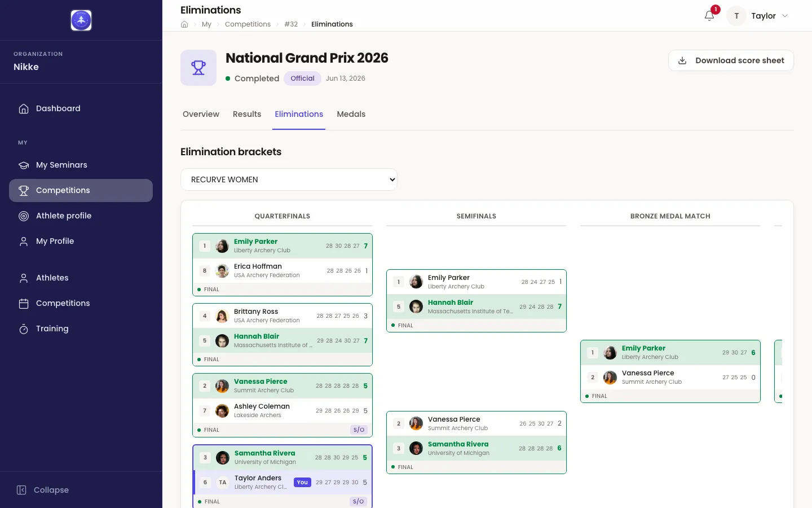Click the download icon on score sheet button
Viewport: 812px width, 508px height.
682,60
